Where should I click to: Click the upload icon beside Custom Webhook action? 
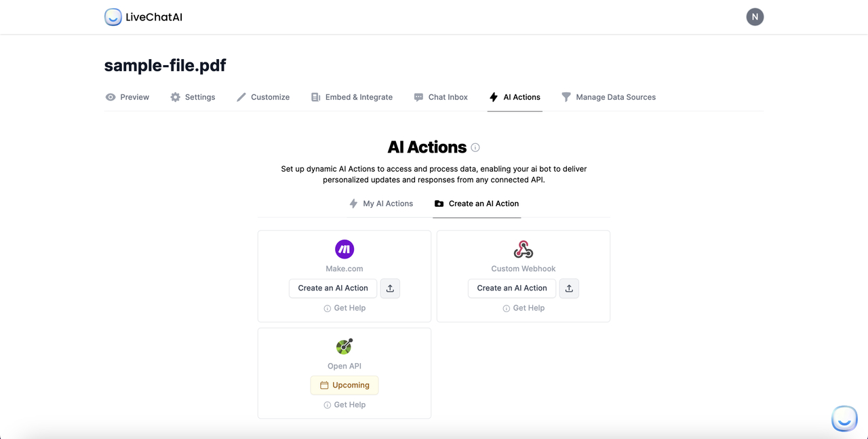(569, 288)
